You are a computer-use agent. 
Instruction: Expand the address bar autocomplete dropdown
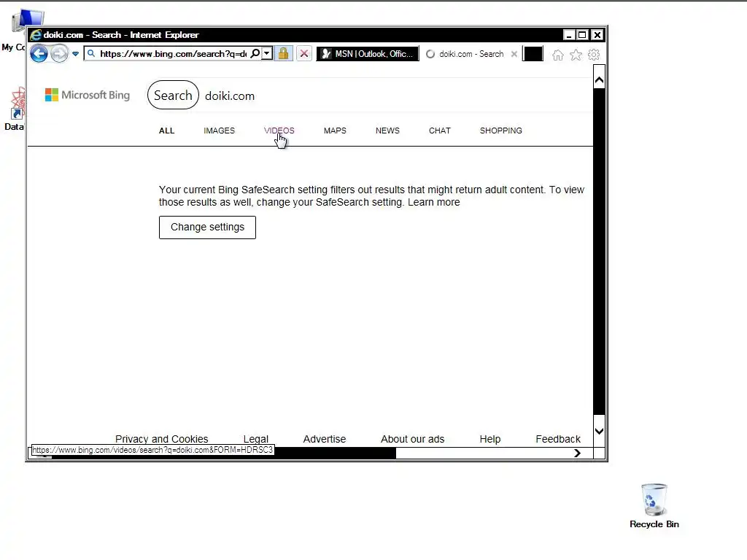tap(267, 53)
